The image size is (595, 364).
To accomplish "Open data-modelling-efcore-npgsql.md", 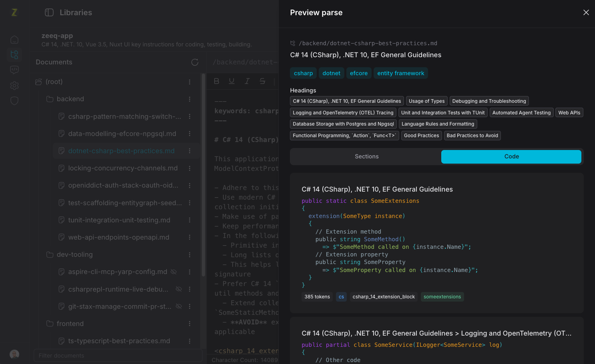I will (x=122, y=134).
